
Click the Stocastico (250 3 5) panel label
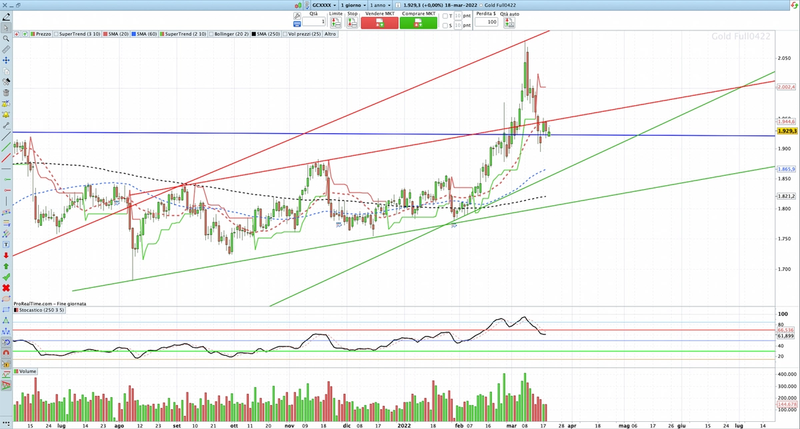(x=39, y=310)
